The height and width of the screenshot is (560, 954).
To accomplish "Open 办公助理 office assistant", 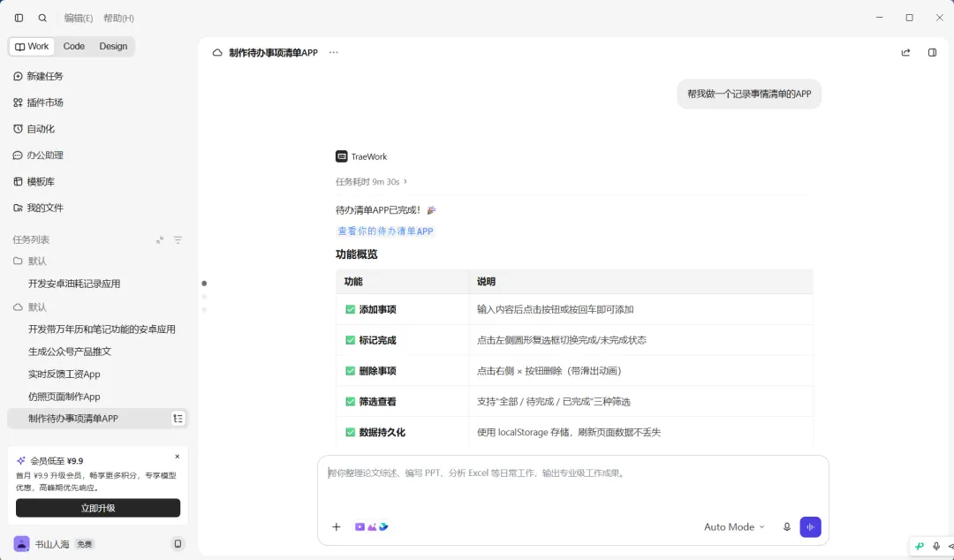I will click(x=38, y=155).
